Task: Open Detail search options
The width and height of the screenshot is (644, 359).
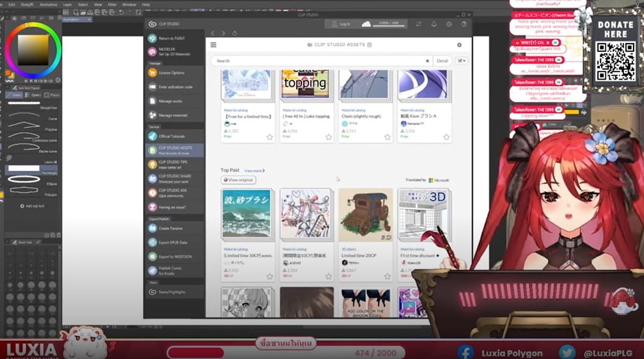Action: 442,61
